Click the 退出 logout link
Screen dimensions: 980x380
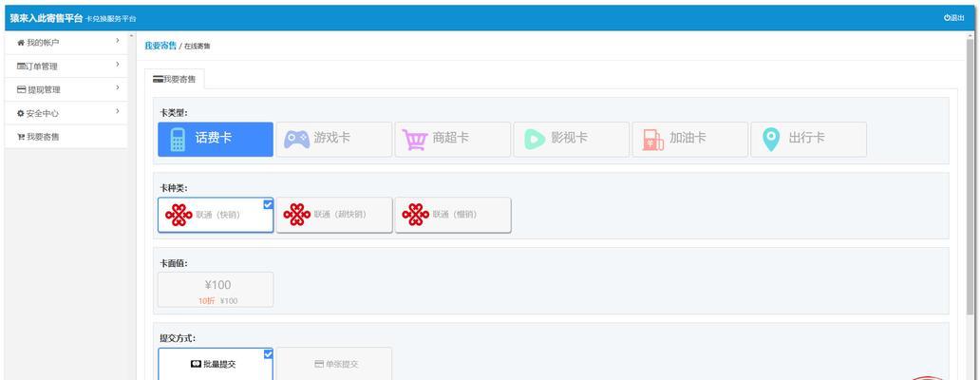point(954,18)
